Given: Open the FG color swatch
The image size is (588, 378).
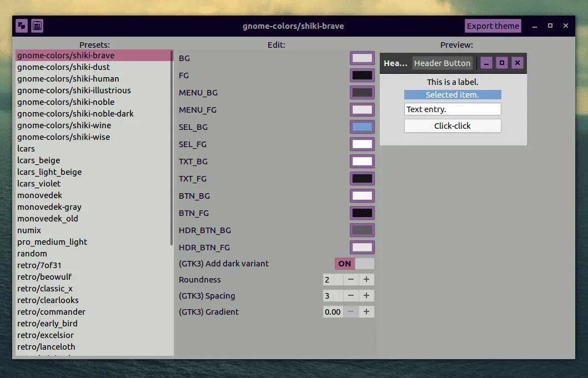Looking at the screenshot, I should point(362,75).
